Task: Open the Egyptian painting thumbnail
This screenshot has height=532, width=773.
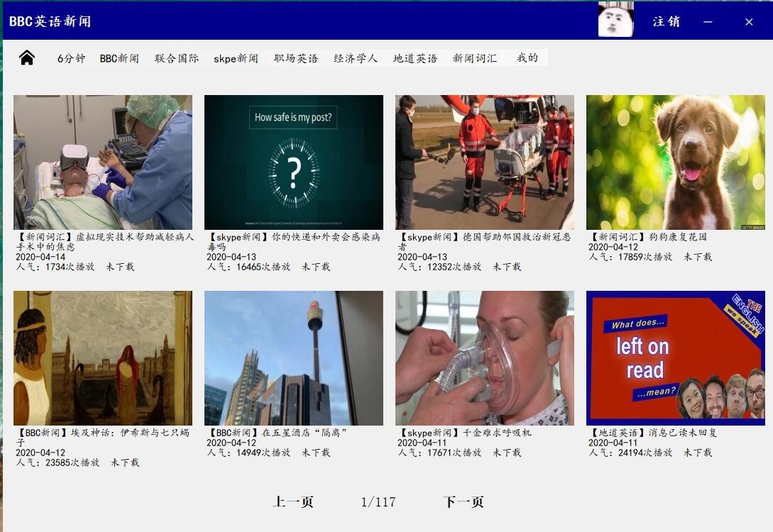Action: (102, 358)
